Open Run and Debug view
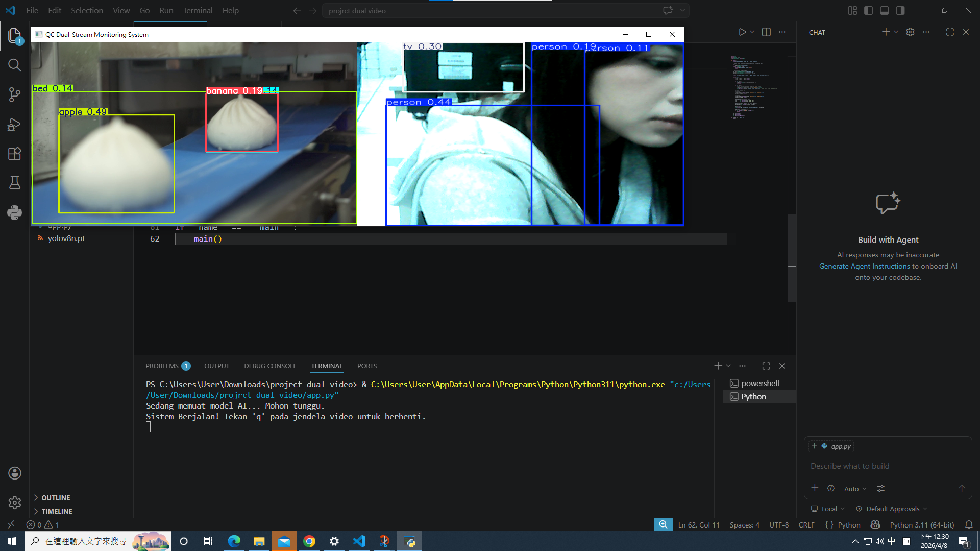The image size is (980, 551). pos(14,124)
